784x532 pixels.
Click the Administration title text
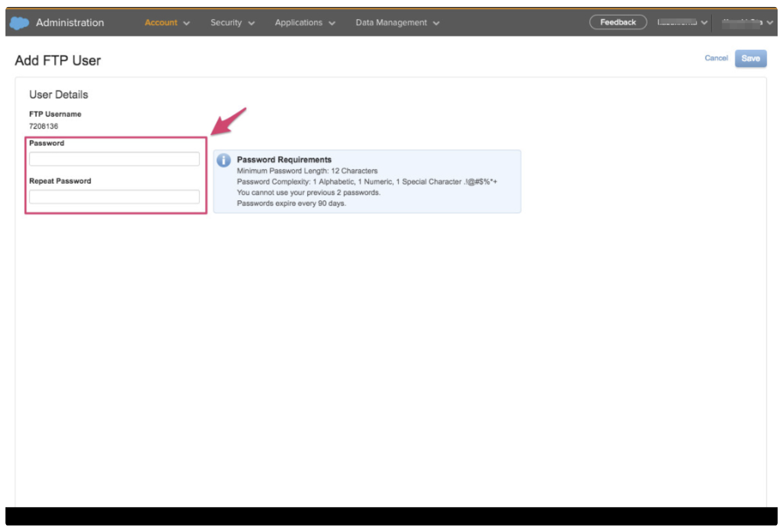point(70,23)
